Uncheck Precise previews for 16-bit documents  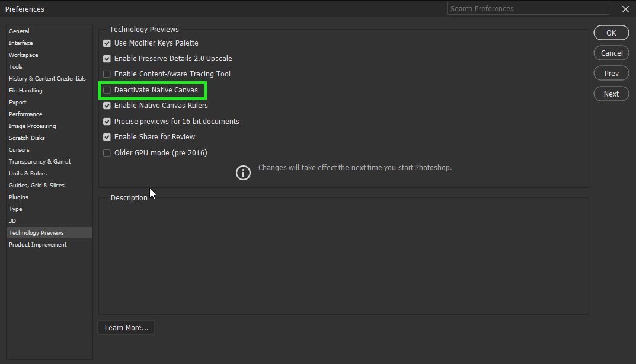coord(107,121)
